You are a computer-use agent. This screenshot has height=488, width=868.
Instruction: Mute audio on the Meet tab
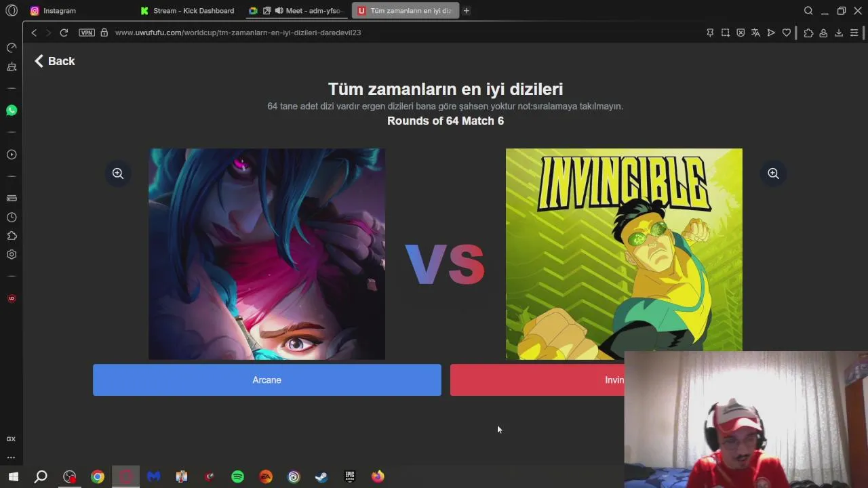click(279, 10)
